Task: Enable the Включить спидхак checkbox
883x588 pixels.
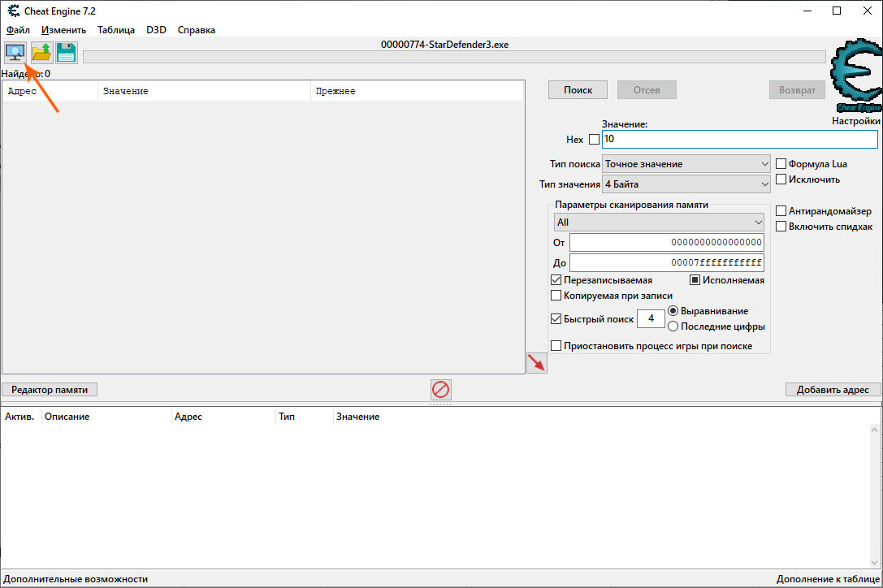Action: point(781,227)
